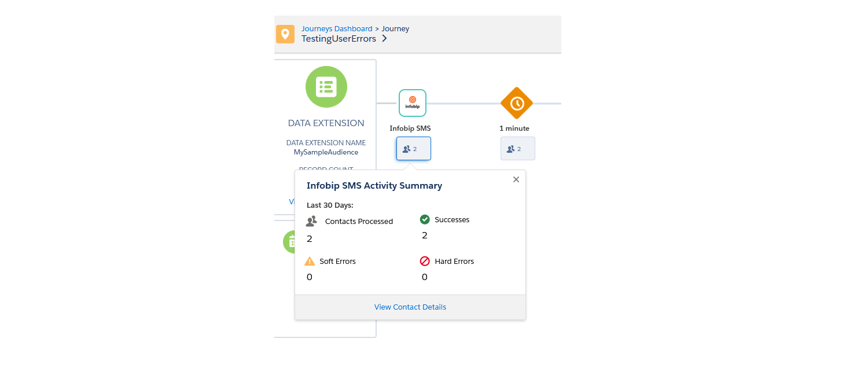The height and width of the screenshot is (375, 868).
Task: Open the Journeys Dashboard breadcrumb link
Action: [337, 28]
